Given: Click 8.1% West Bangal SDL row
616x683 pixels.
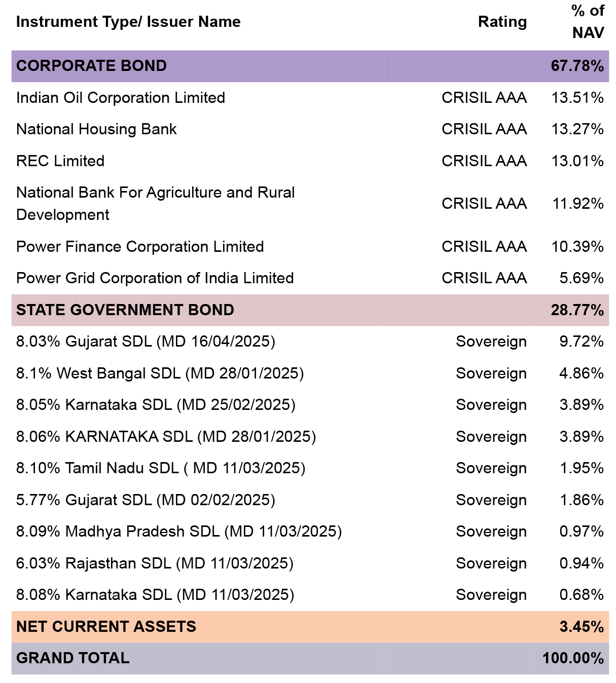Looking at the screenshot, I should pyautogui.click(x=310, y=373).
